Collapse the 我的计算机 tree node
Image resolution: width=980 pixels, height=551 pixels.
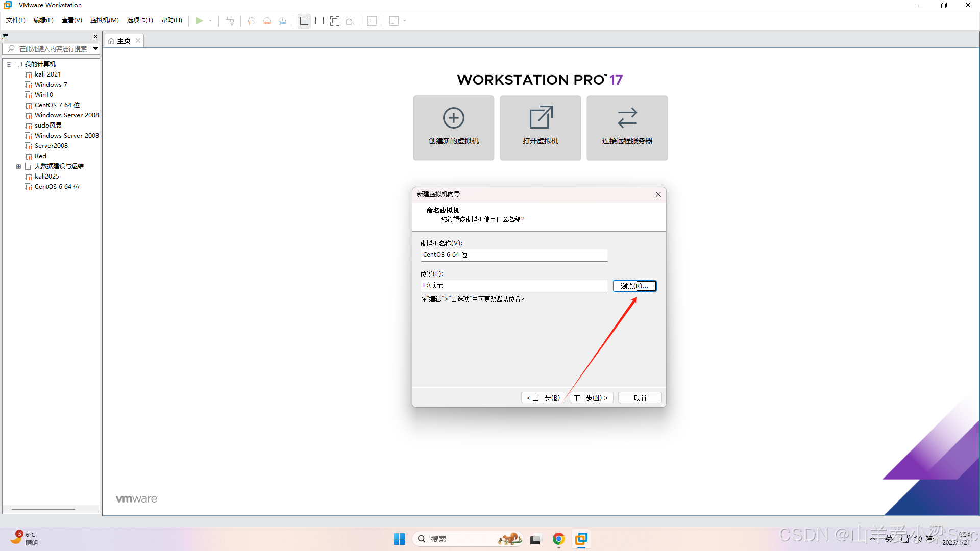click(x=9, y=64)
